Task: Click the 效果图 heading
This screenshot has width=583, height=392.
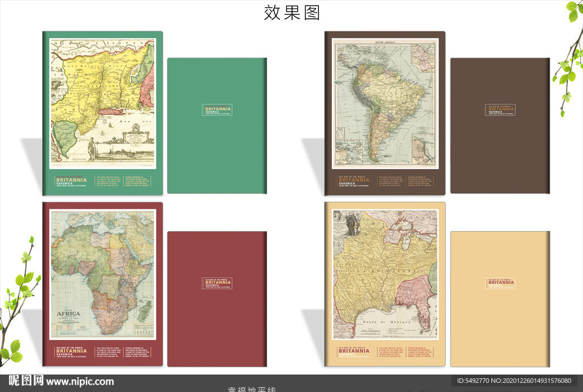Action: 291,13
